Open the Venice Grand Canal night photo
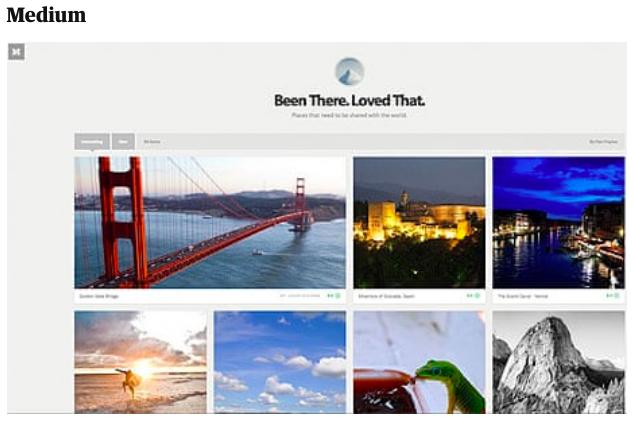This screenshot has width=634, height=423. click(x=558, y=222)
